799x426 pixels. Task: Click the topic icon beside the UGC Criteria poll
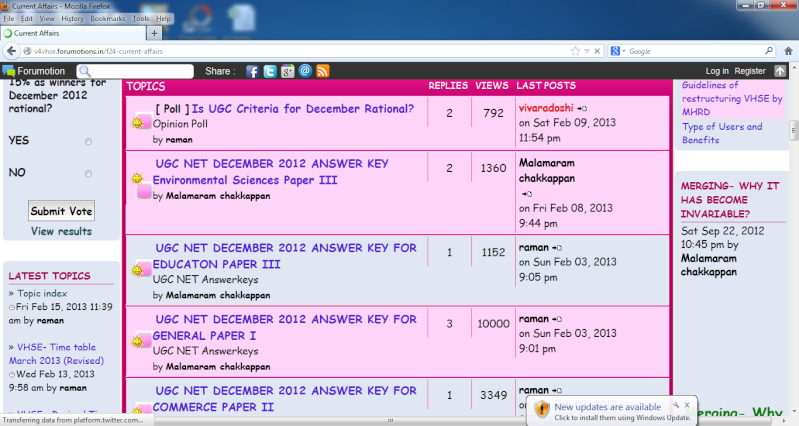(x=141, y=121)
